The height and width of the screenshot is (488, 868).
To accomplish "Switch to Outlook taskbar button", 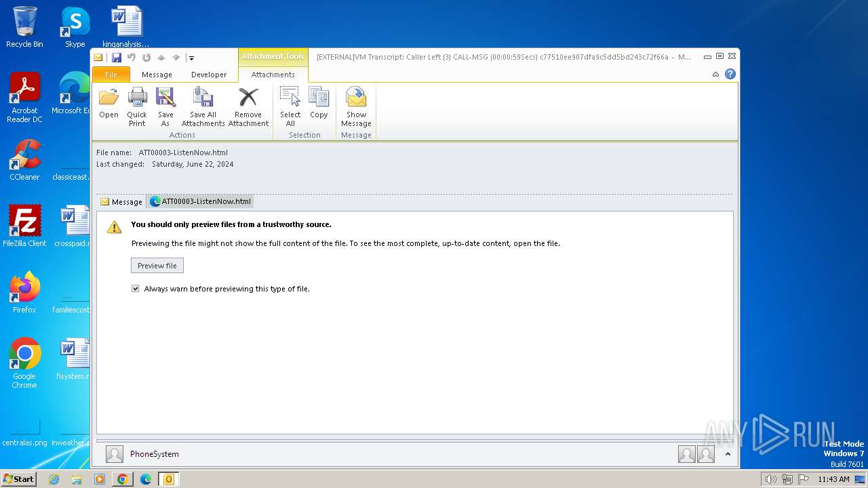I will 169,479.
